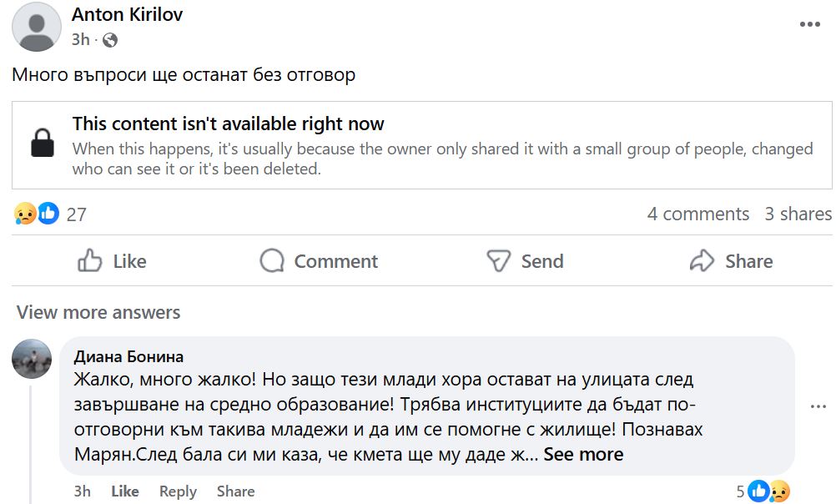This screenshot has width=836, height=504.
Task: View the 3 shares list
Action: [798, 214]
